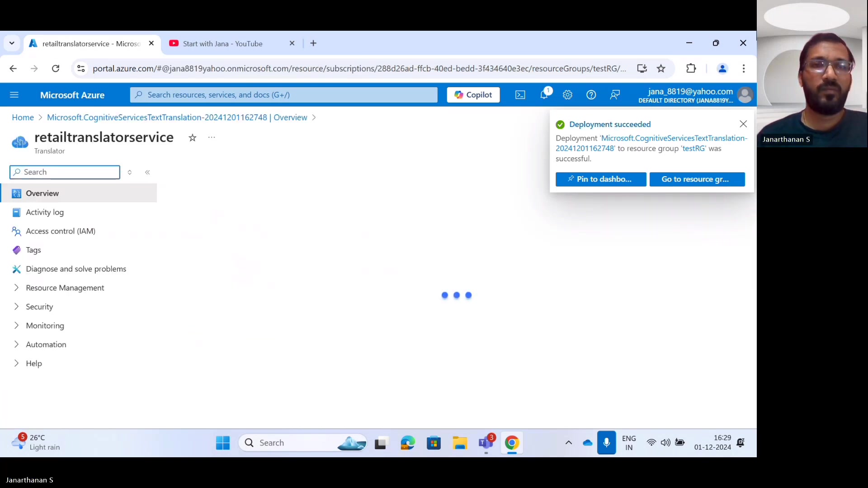Toggle the taskbar microphone
This screenshot has height=488, width=868.
(606, 443)
